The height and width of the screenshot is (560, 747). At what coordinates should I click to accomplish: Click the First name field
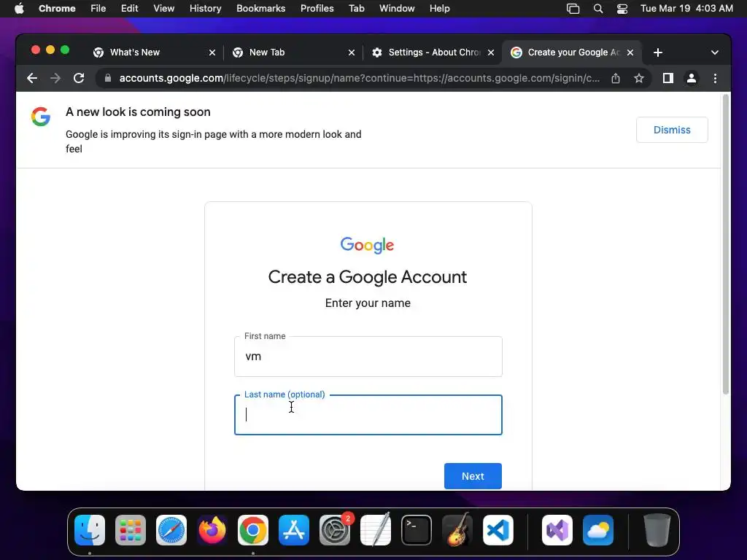(x=368, y=357)
